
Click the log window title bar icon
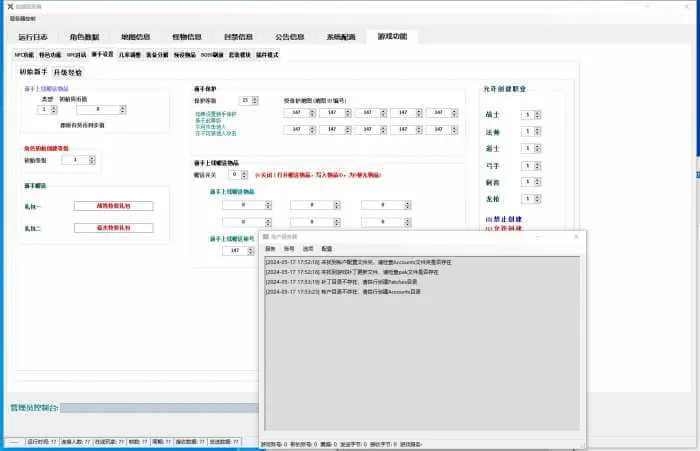coord(266,237)
